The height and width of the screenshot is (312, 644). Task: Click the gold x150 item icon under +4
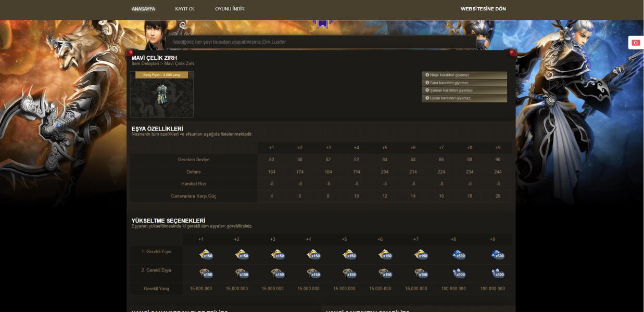313,254
